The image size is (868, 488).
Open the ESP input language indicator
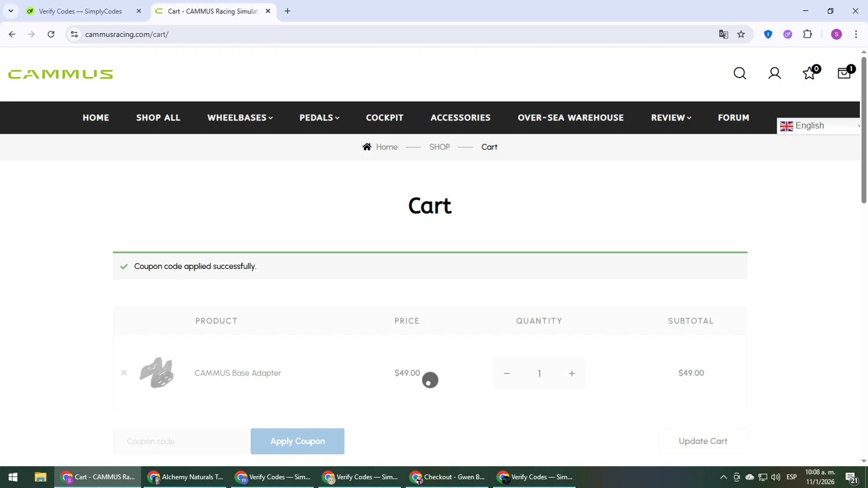click(792, 477)
